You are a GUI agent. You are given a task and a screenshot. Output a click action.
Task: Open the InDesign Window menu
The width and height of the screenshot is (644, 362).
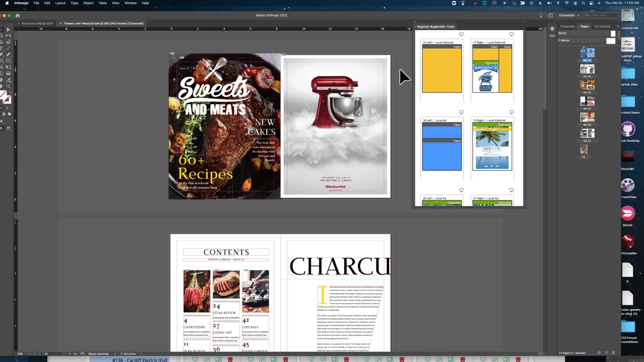(130, 3)
